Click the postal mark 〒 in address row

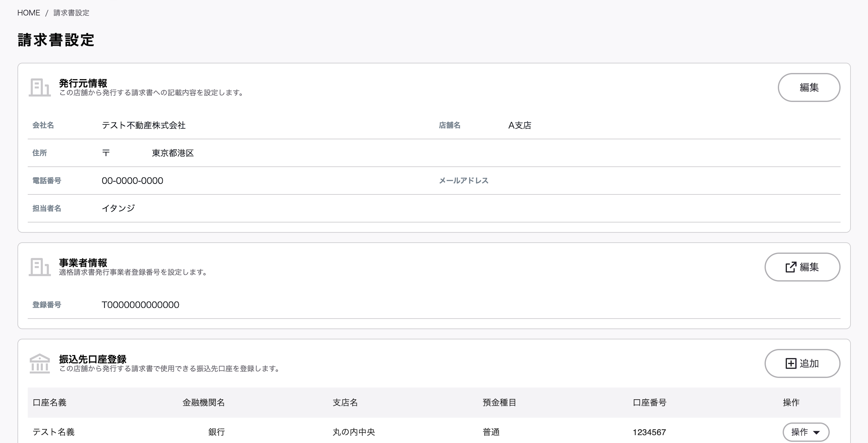tap(106, 153)
